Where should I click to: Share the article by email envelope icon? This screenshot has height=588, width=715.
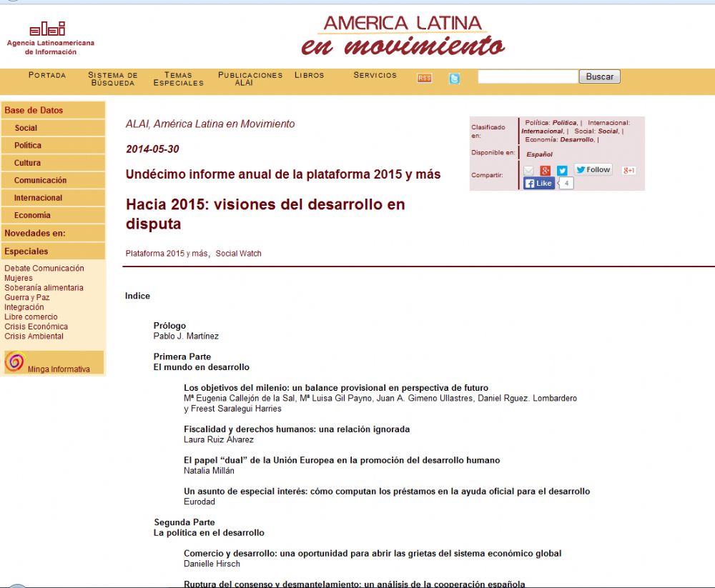(x=528, y=171)
